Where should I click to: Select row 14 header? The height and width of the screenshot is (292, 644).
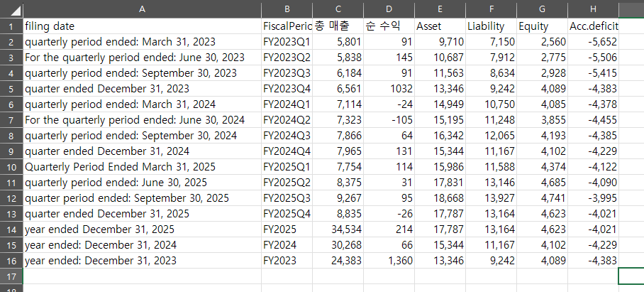pyautogui.click(x=11, y=229)
